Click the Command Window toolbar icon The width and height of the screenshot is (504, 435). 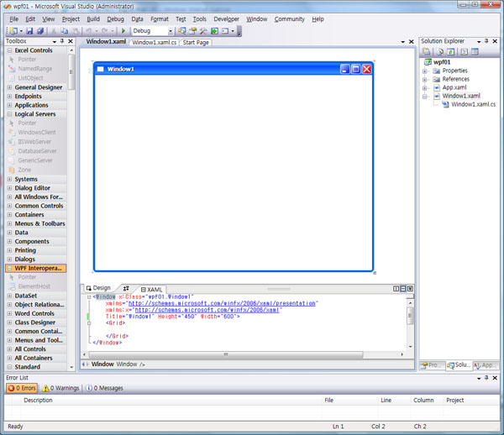[225, 31]
